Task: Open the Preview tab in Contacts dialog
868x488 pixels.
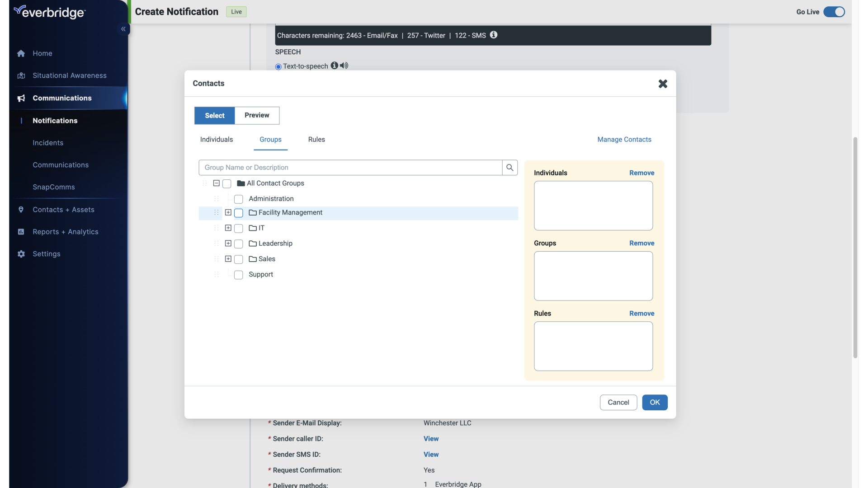Action: coord(257,116)
